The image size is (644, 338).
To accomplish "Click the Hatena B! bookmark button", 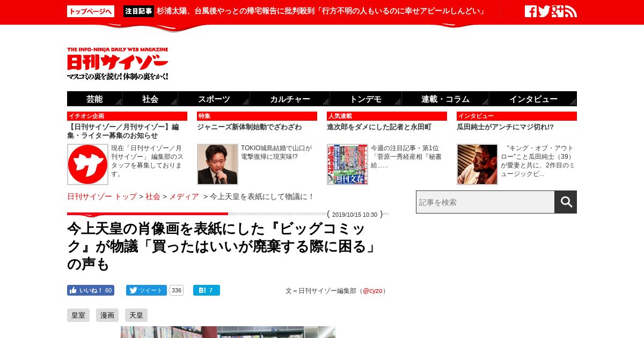I will click(207, 290).
